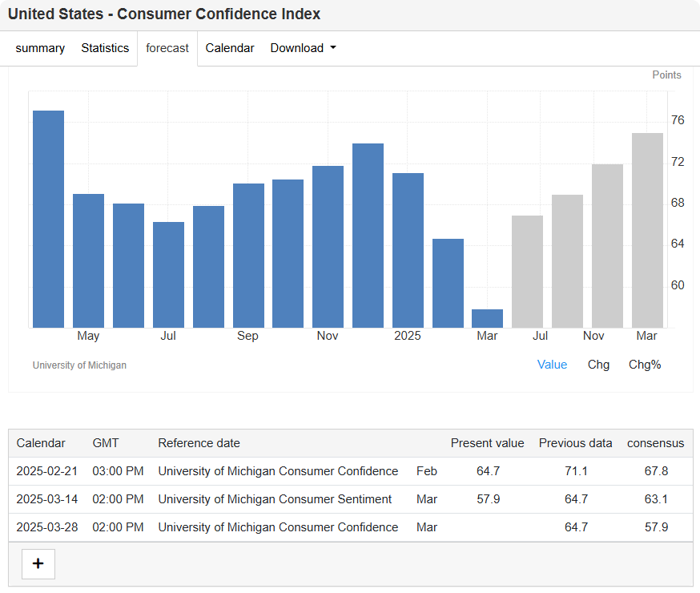The height and width of the screenshot is (593, 700).
Task: Click the Present value column header
Action: pyautogui.click(x=487, y=443)
